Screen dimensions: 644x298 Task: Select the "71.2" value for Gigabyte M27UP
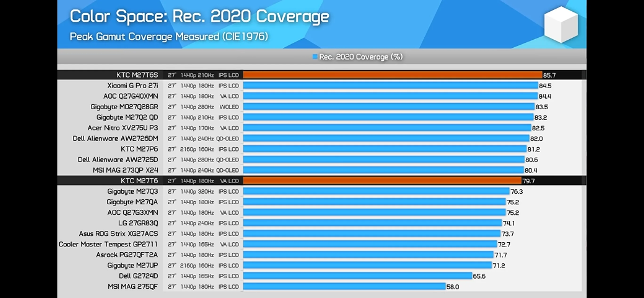499,265
